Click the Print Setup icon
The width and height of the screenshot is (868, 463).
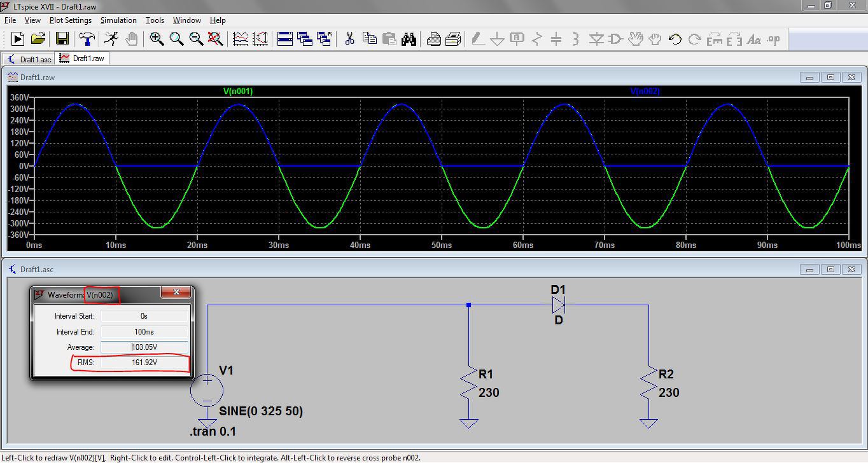pos(453,39)
